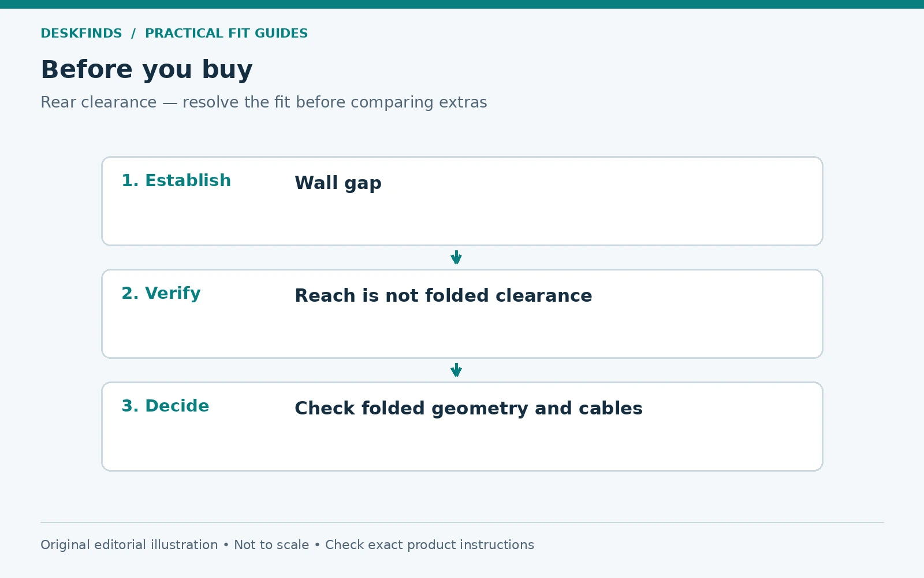Click the '1. Establish' step label
Image resolution: width=924 pixels, height=578 pixels.
pyautogui.click(x=176, y=180)
